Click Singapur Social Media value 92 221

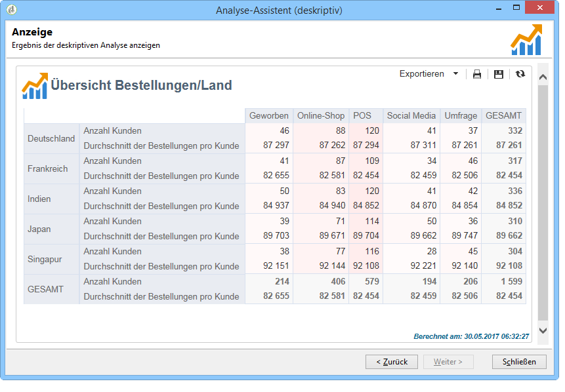[423, 266]
